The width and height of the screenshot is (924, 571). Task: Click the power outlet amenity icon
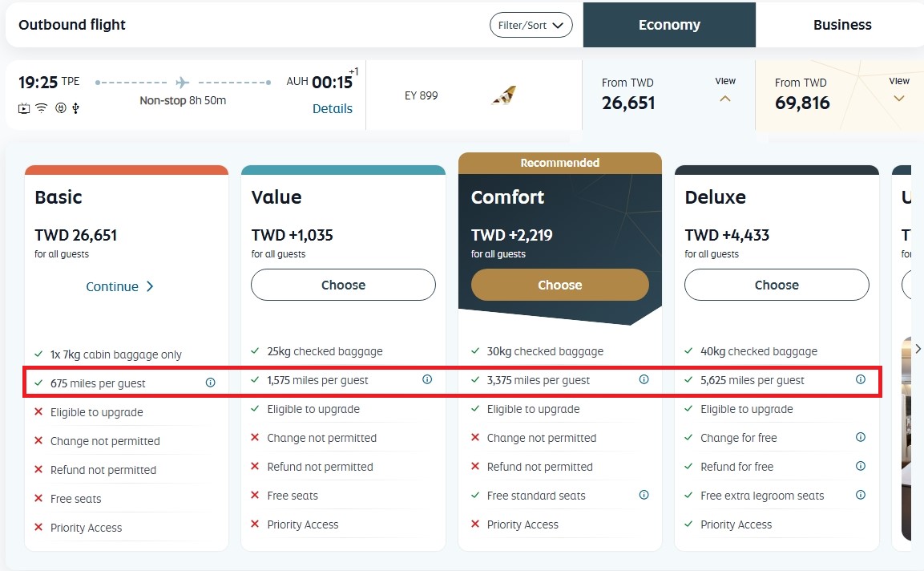(x=60, y=108)
